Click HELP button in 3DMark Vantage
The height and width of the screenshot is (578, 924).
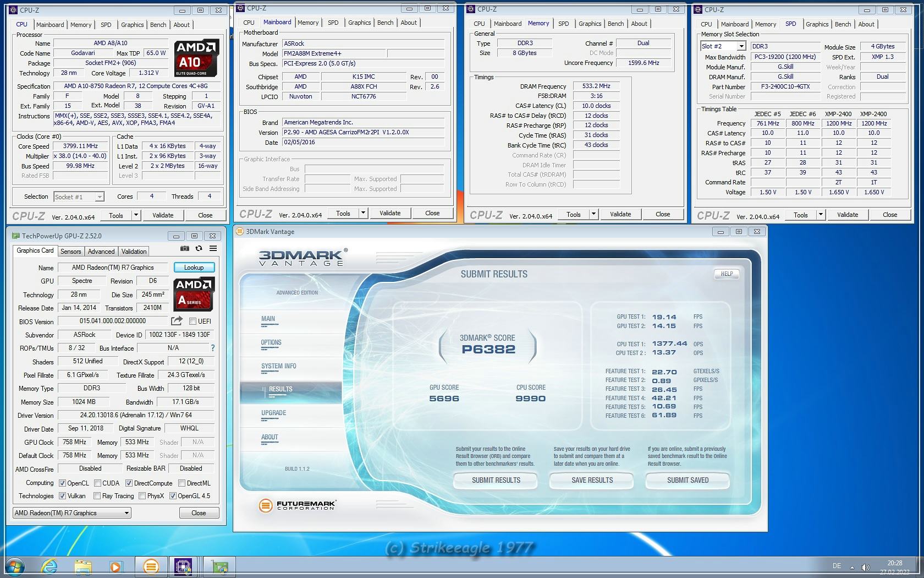pos(727,274)
